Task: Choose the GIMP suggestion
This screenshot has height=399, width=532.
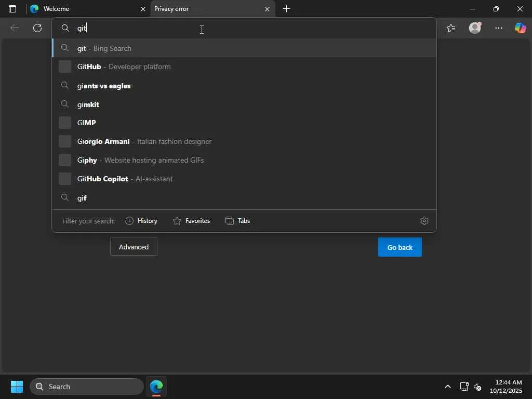Action: coord(244,123)
